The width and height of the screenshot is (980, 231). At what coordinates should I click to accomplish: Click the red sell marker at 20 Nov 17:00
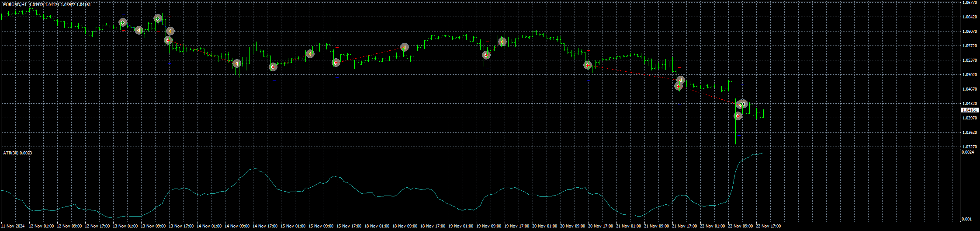coord(588,65)
